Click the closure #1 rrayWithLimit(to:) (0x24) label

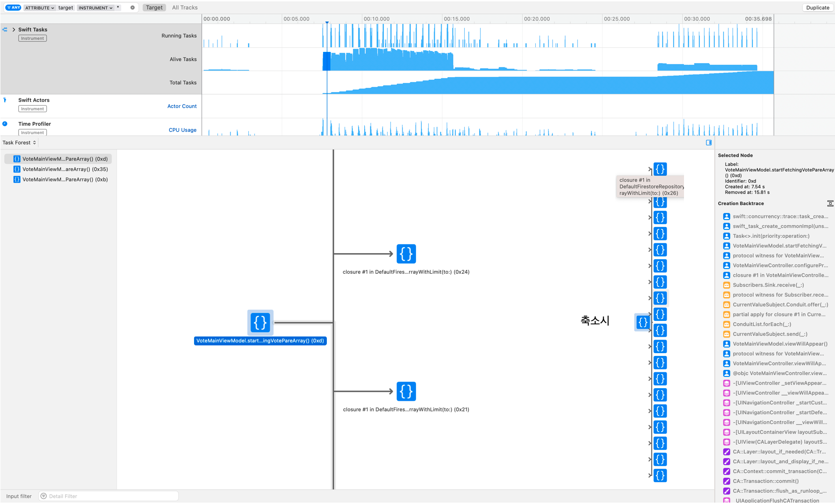tap(406, 272)
